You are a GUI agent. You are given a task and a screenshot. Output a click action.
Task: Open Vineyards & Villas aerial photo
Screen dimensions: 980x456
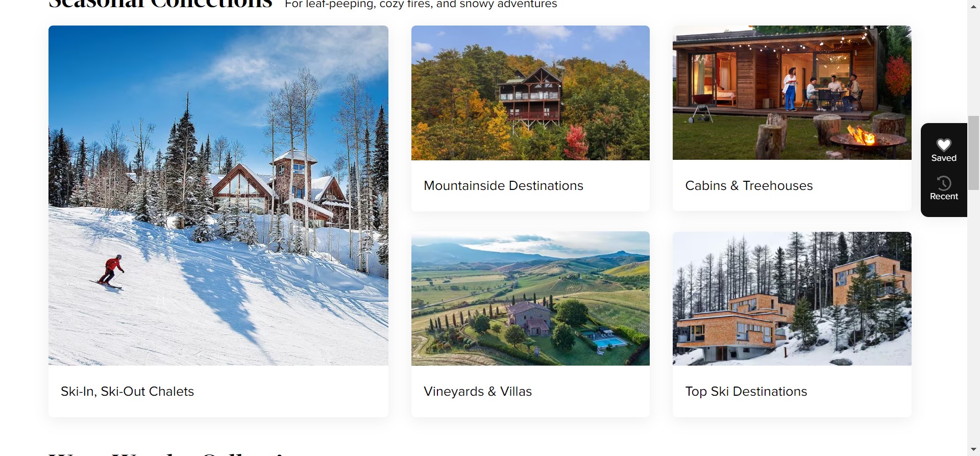click(x=530, y=299)
